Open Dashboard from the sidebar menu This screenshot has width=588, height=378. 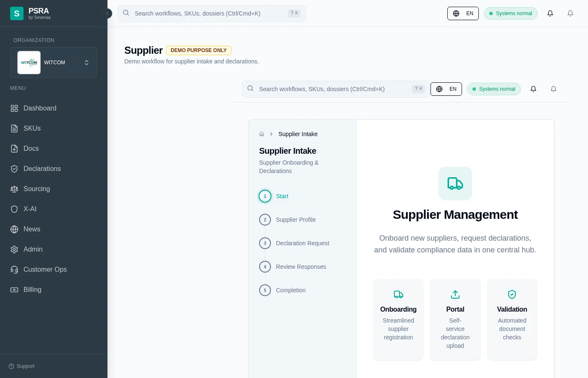point(39,108)
